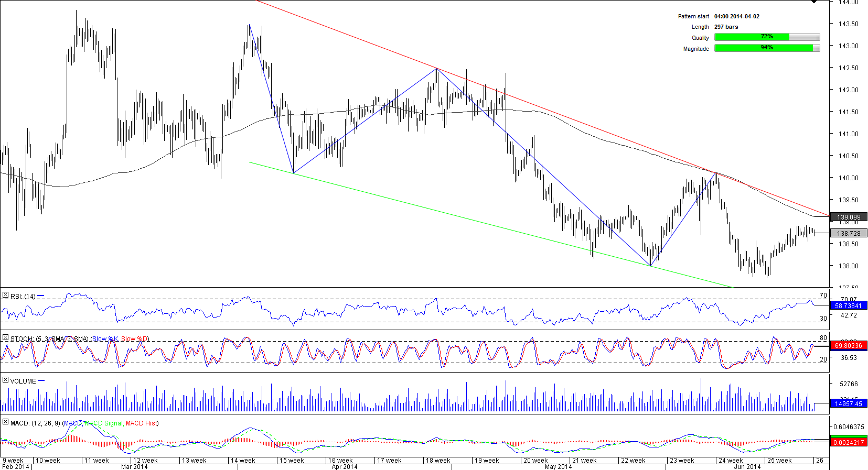The width and height of the screenshot is (868, 470).
Task: Click the 141.00 price axis label
Action: pos(849,134)
